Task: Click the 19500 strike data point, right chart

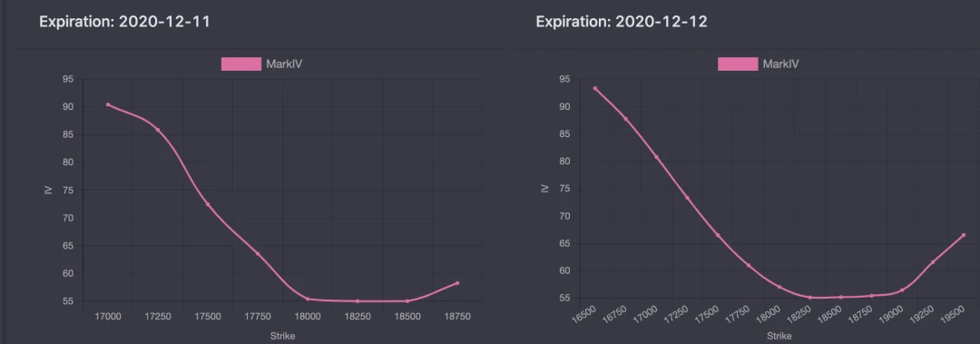Action: pos(964,235)
